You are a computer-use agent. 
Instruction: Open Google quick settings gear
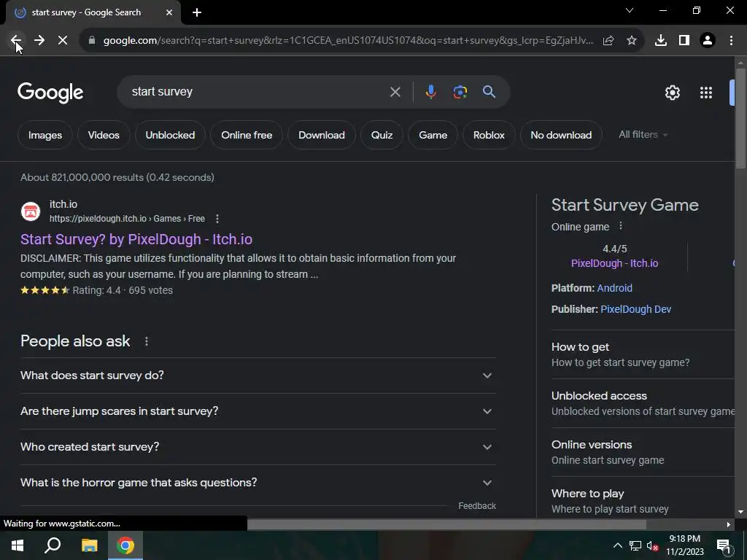pos(672,93)
